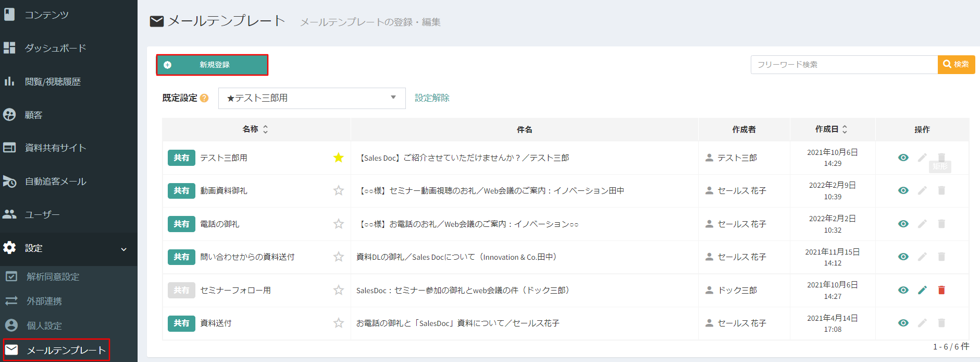Click the date 2021年4月14日 17:08
The width and height of the screenshot is (980, 362).
click(833, 323)
